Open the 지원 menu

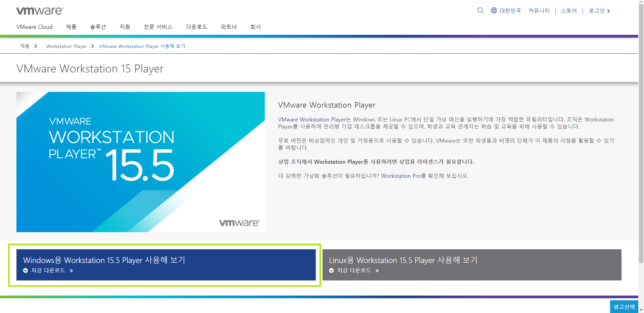(125, 27)
